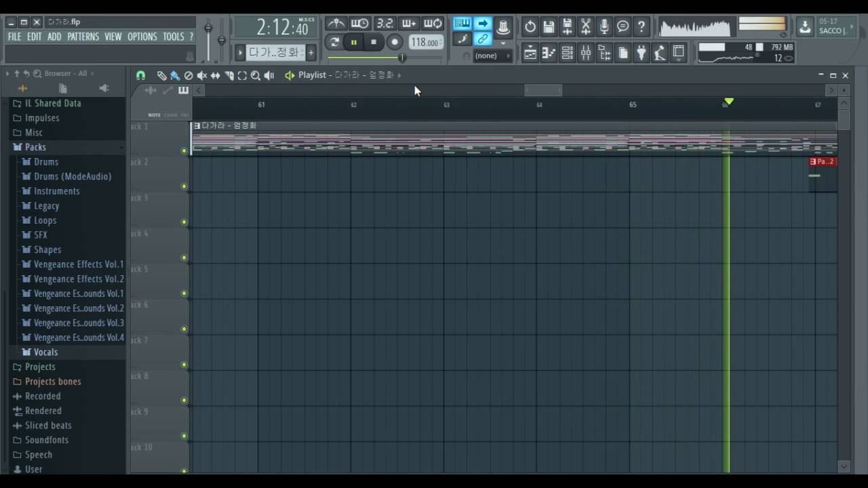Select the Playback speaker tool
This screenshot has height=488, width=868.
click(269, 75)
